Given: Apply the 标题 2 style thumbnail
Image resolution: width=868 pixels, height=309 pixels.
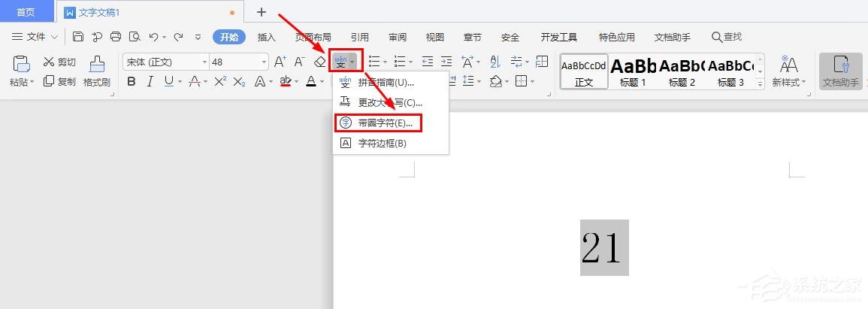Looking at the screenshot, I should pyautogui.click(x=682, y=71).
